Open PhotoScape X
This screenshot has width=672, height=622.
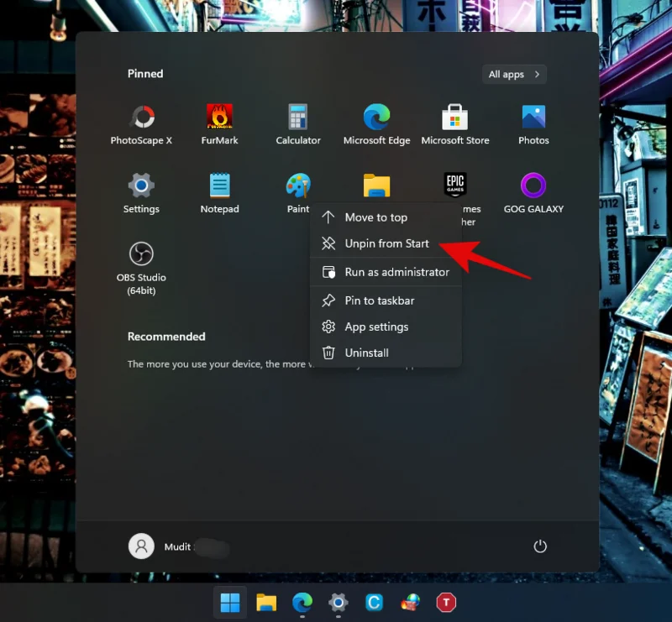click(141, 118)
